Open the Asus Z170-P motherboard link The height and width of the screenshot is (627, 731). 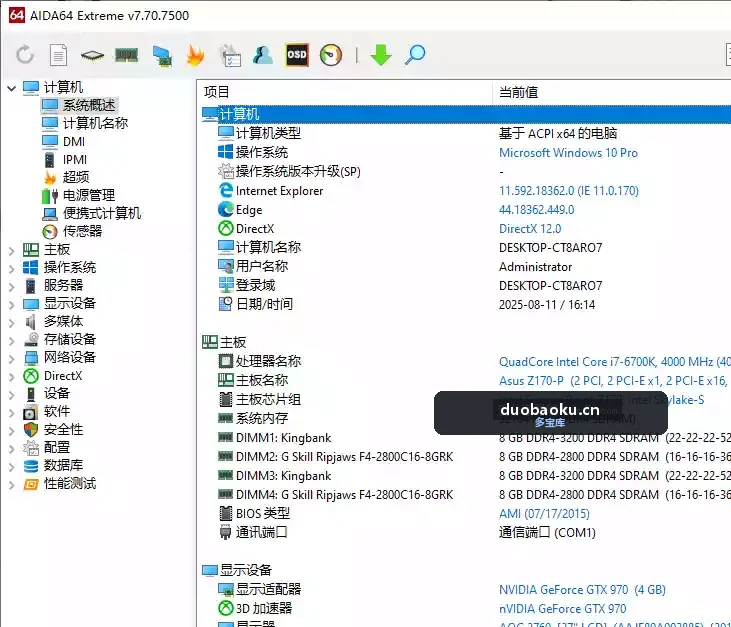[x=613, y=381]
